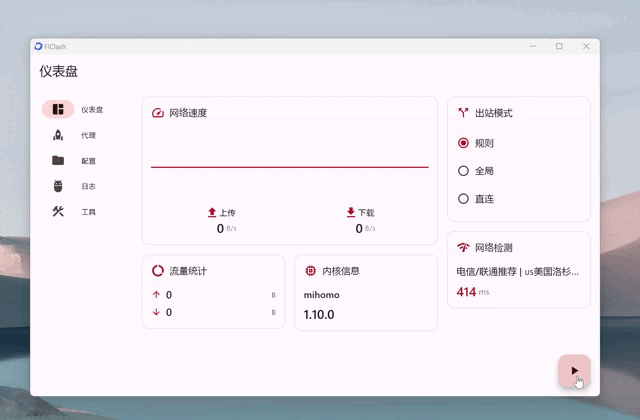Viewport: 640px width, 420px height.
Task: Select the 全局 global mode radio button
Action: (x=463, y=171)
